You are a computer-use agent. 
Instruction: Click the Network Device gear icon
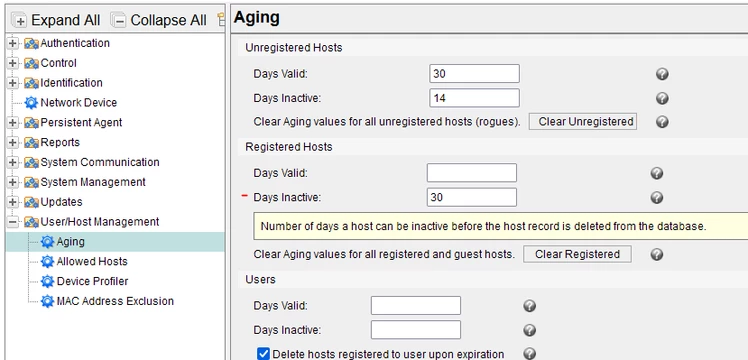31,103
